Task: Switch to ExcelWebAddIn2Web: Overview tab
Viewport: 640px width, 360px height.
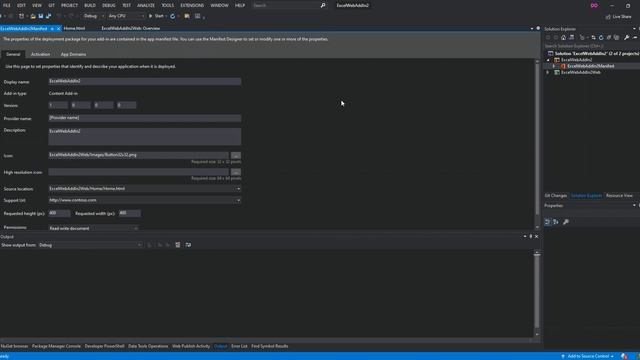Action: point(131,28)
